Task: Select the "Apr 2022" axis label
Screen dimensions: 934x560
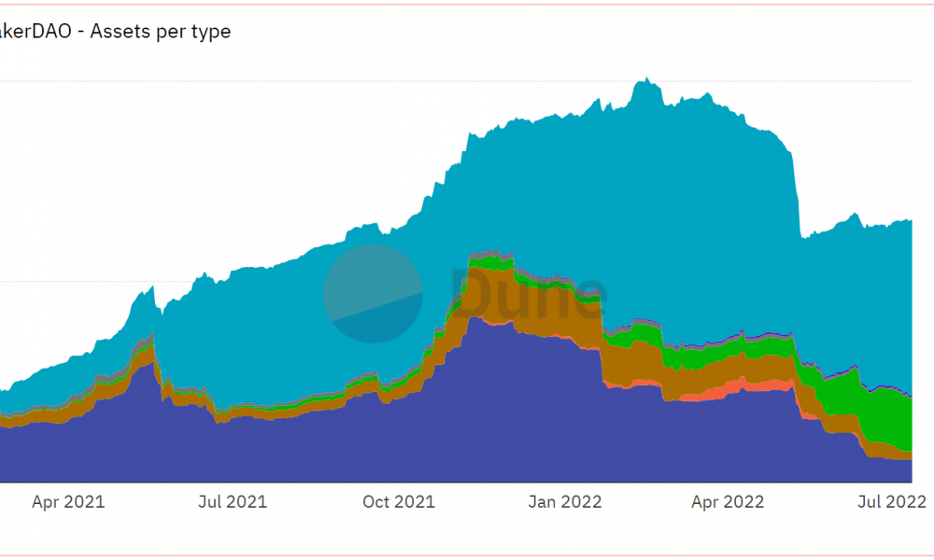Action: 728,502
